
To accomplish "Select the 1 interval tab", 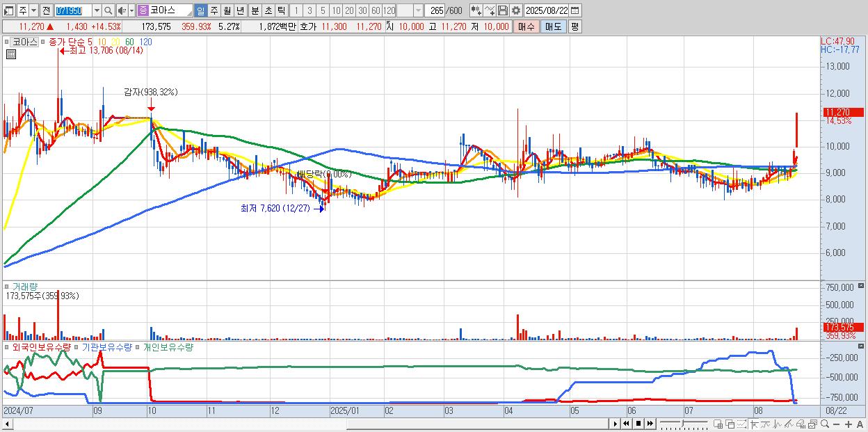I will 296,10.
